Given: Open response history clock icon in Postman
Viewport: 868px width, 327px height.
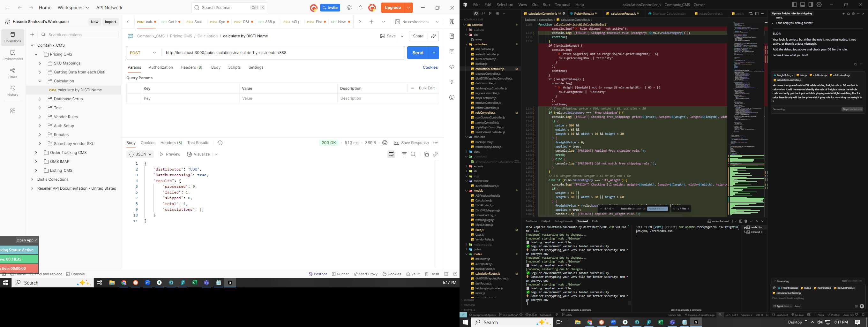Looking at the screenshot, I should [x=220, y=143].
